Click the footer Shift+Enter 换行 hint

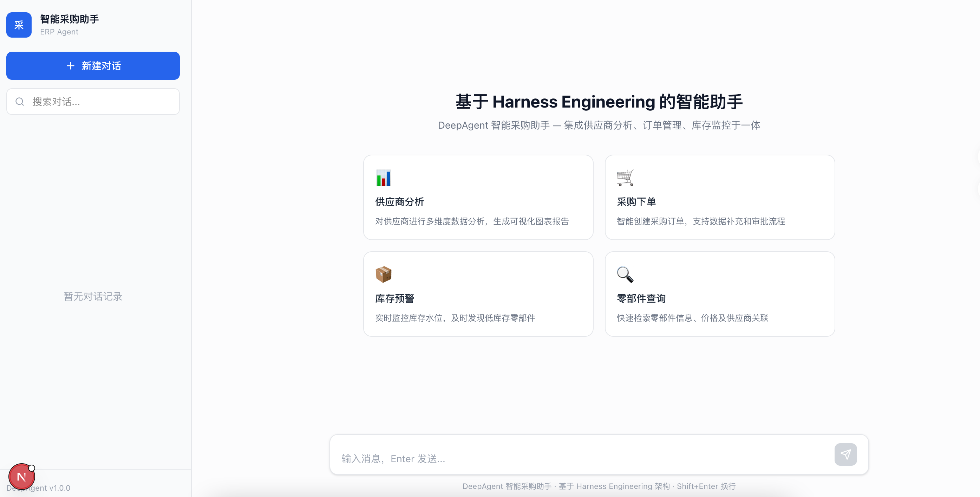706,486
